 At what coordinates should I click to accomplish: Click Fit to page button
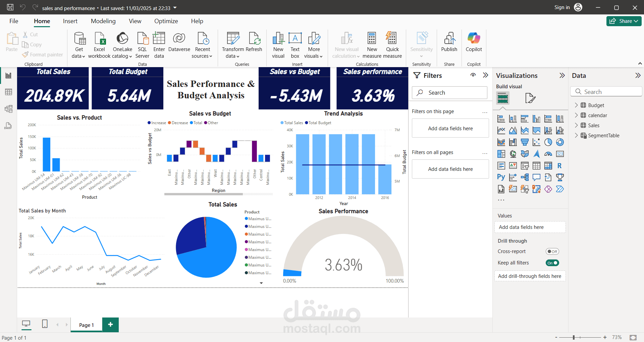[x=633, y=337]
